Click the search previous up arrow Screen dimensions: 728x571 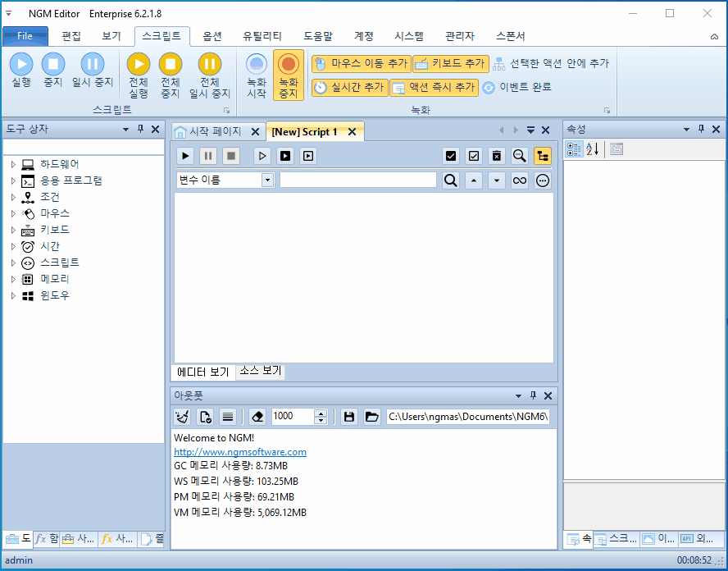[474, 180]
